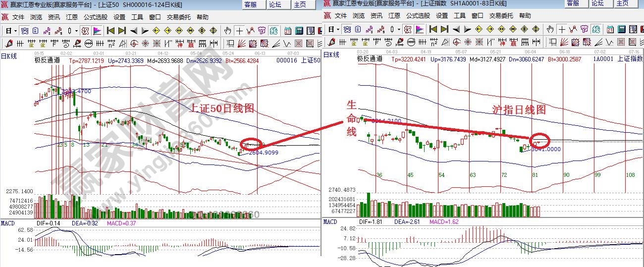Click the calendar icon in left window toolbar

click(287, 31)
